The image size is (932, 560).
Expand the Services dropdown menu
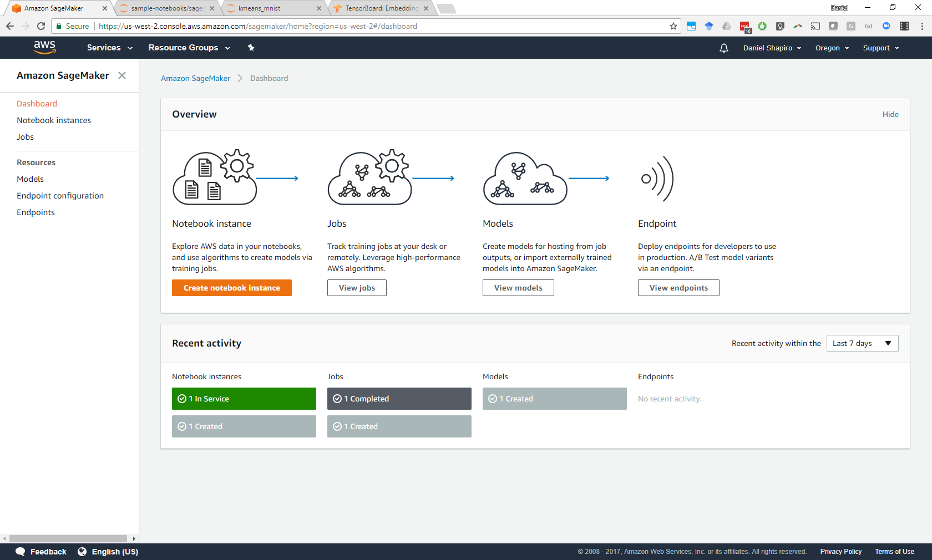(x=110, y=48)
